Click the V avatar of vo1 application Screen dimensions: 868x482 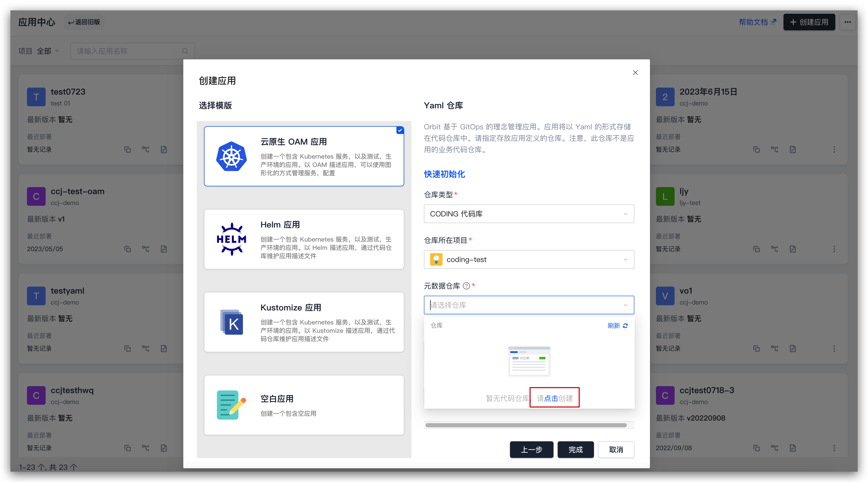[x=665, y=296]
